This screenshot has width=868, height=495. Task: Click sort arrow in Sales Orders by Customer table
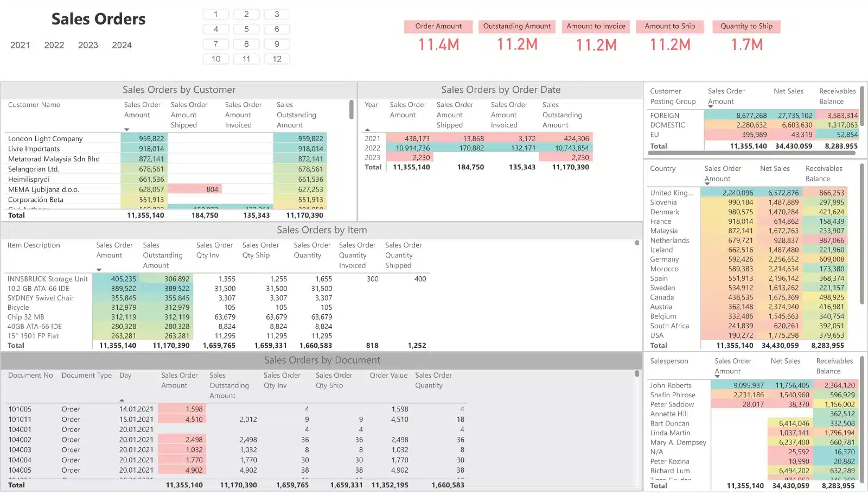(x=127, y=130)
